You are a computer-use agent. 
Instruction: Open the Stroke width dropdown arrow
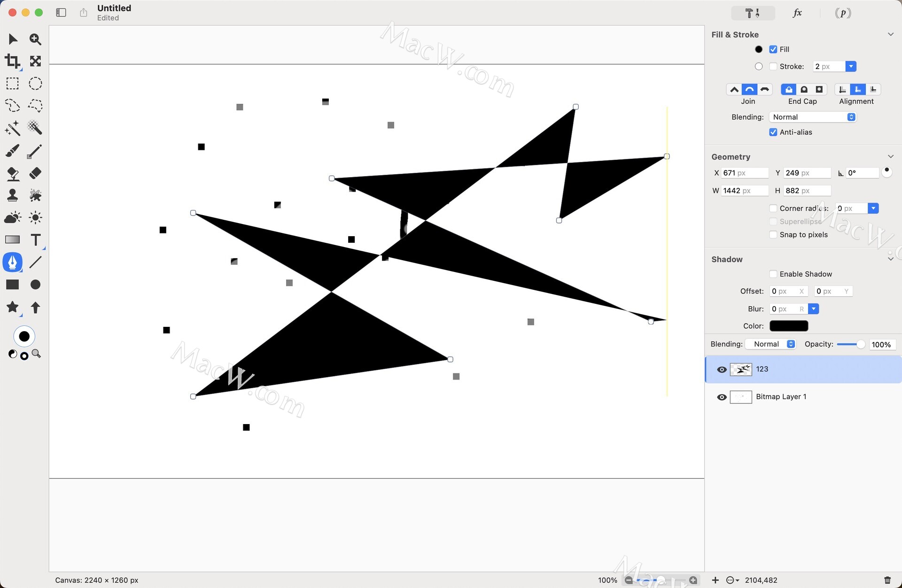tap(850, 67)
